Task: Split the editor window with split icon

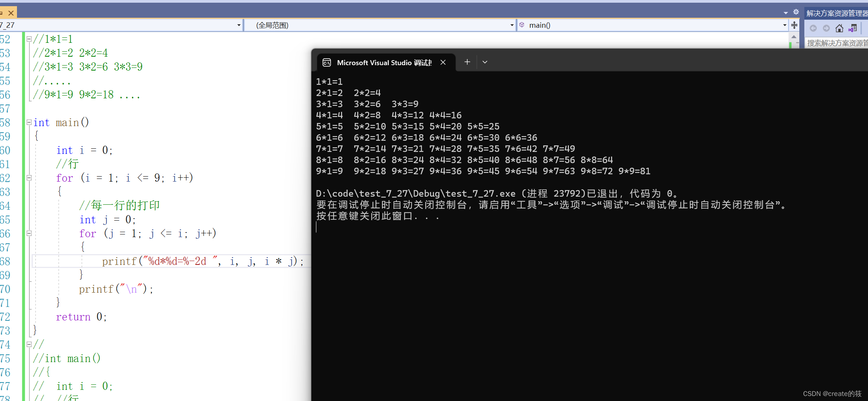Action: point(794,25)
